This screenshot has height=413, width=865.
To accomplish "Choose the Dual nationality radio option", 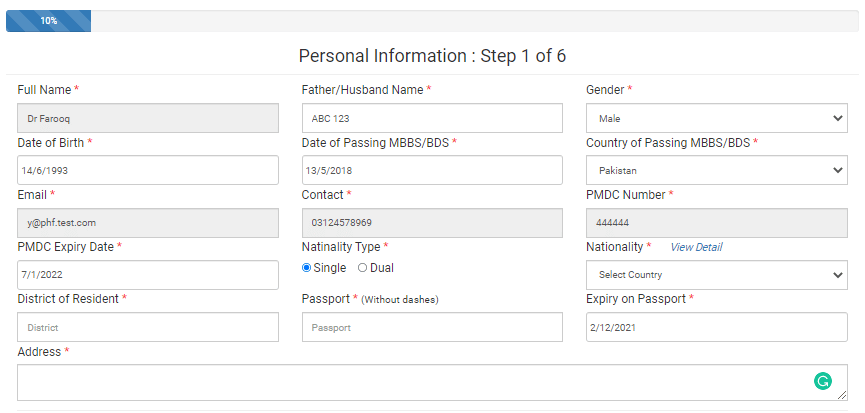I will click(x=362, y=268).
